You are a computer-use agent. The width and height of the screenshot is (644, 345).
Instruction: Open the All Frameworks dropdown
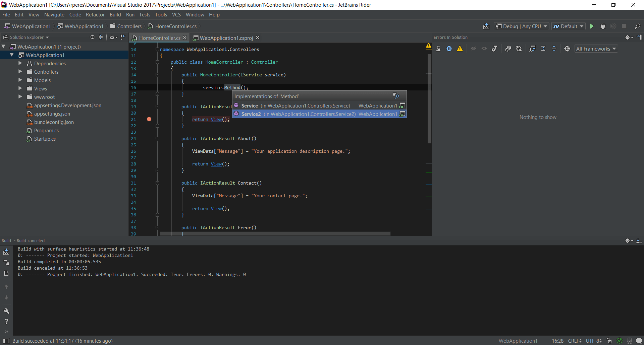tap(596, 49)
